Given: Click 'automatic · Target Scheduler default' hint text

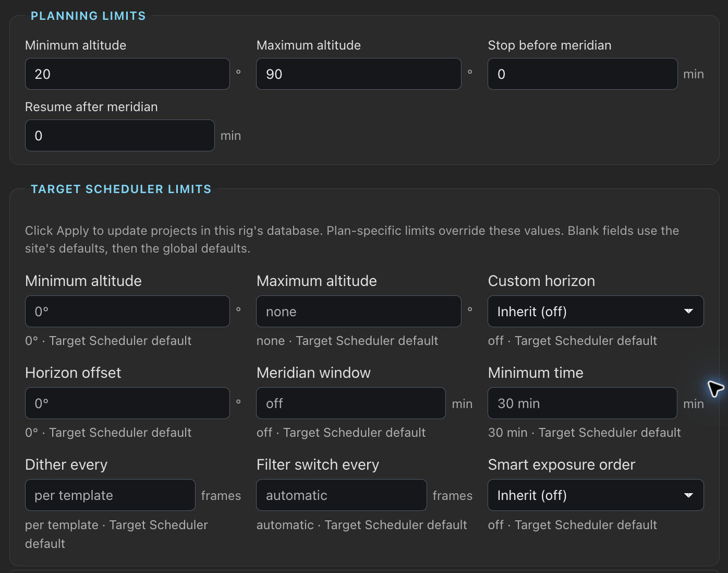Looking at the screenshot, I should [x=362, y=525].
